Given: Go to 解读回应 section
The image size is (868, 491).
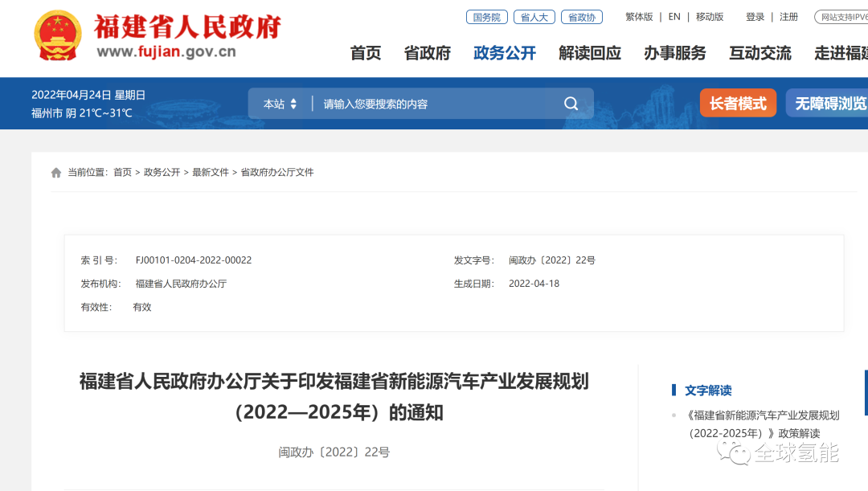Looking at the screenshot, I should pyautogui.click(x=589, y=53).
